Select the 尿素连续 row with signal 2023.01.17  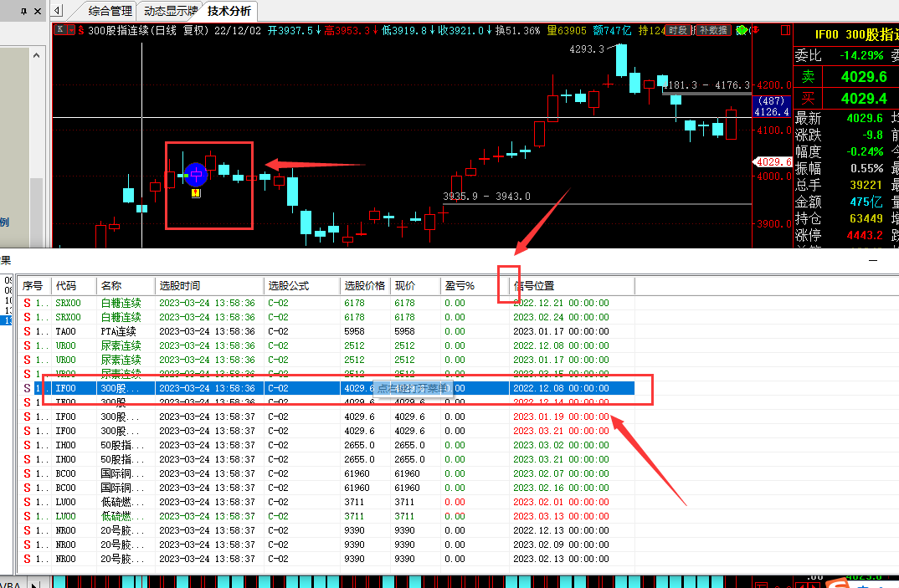click(x=326, y=360)
